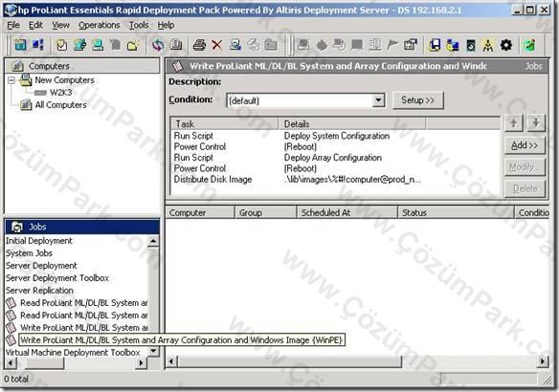
Task: Select Virtual Machine Deployment Toolbox folder
Action: [x=73, y=353]
